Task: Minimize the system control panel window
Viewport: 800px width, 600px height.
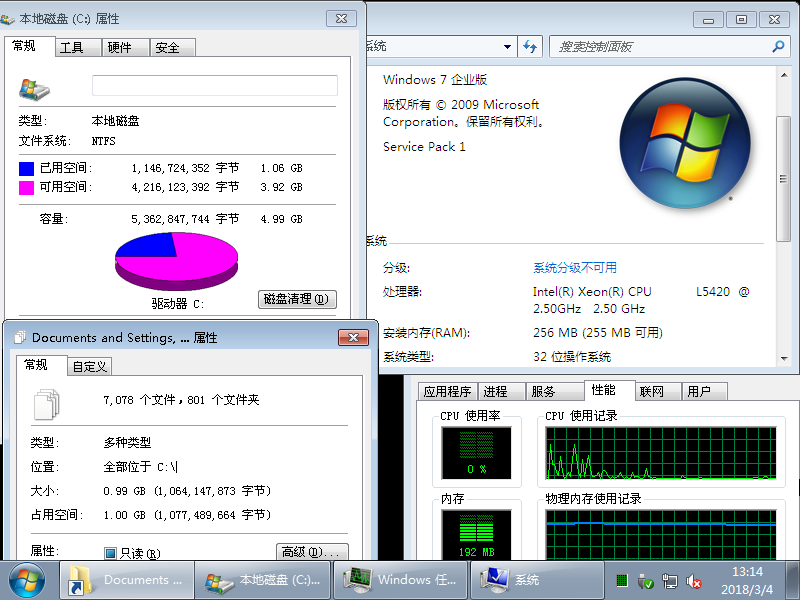Action: pyautogui.click(x=708, y=19)
